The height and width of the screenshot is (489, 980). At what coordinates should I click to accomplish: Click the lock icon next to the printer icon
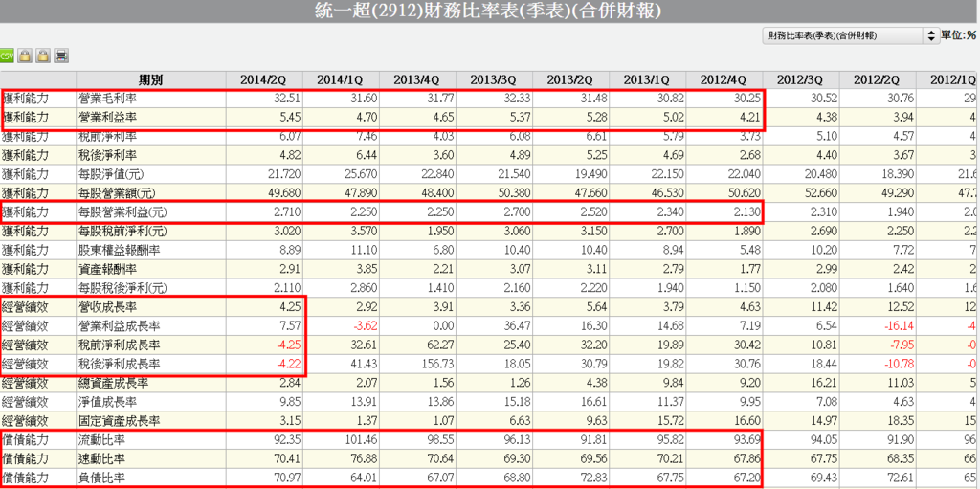[x=42, y=56]
